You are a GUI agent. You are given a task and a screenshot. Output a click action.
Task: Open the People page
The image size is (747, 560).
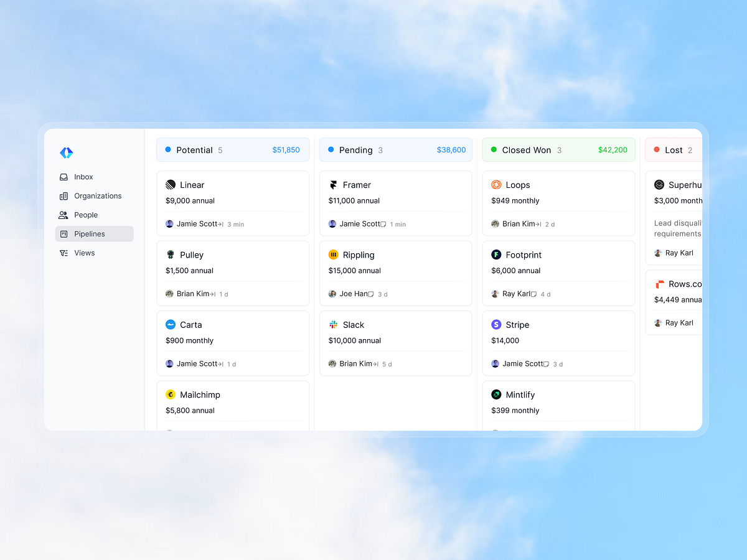coord(95,215)
